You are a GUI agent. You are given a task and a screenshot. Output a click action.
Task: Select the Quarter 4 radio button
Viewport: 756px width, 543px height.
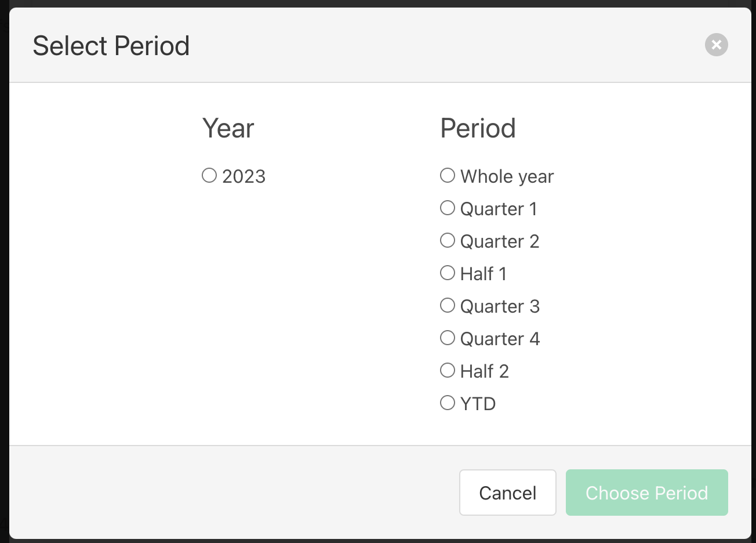coord(448,338)
